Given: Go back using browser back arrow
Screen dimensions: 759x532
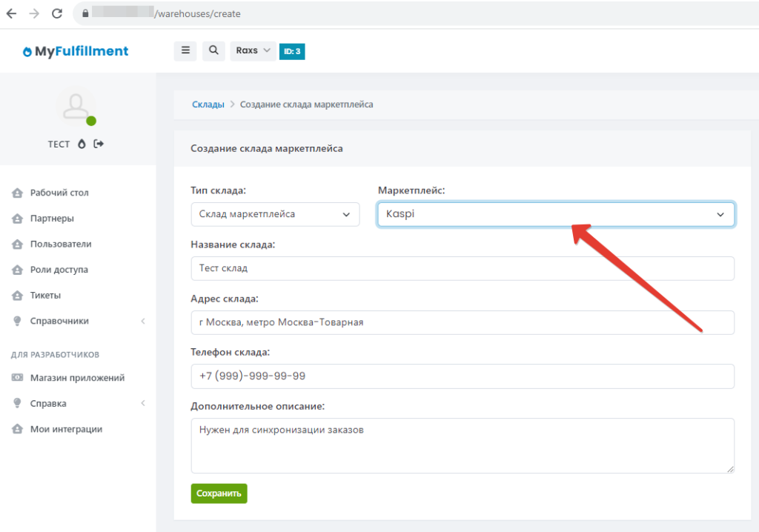Looking at the screenshot, I should (12, 13).
